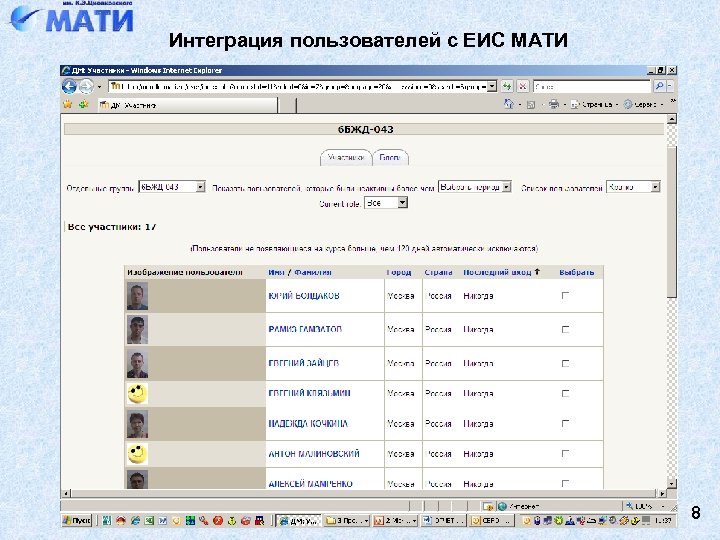Open profile of Евгений Зайцев
Viewport: 720px width, 540px height.
click(x=304, y=363)
